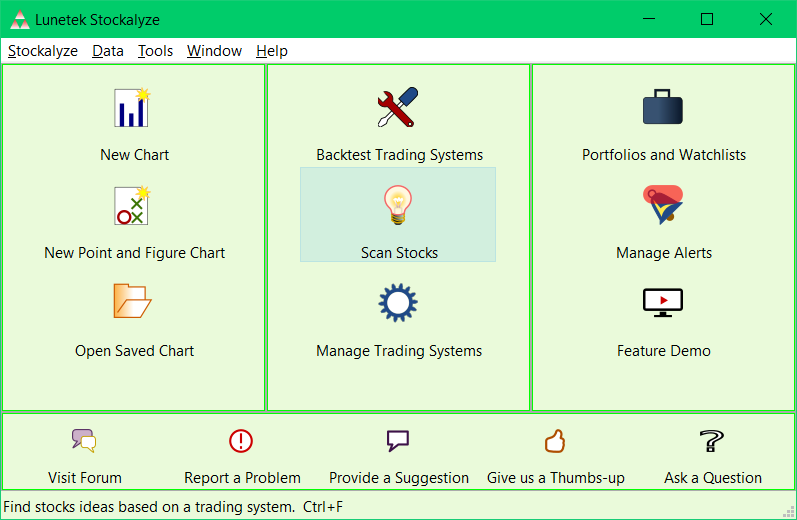The width and height of the screenshot is (797, 520).
Task: Click the Visit Forum speech bubbles icon
Action: click(x=84, y=441)
